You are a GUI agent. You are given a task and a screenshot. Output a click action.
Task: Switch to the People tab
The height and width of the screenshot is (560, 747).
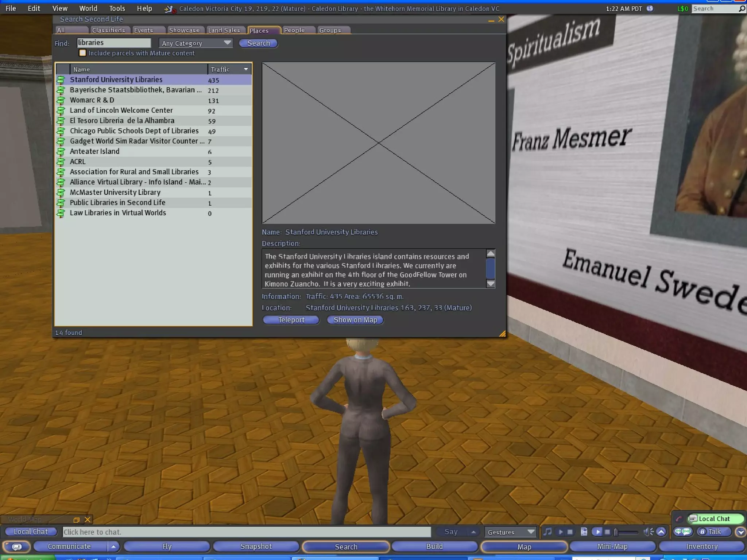tap(294, 30)
